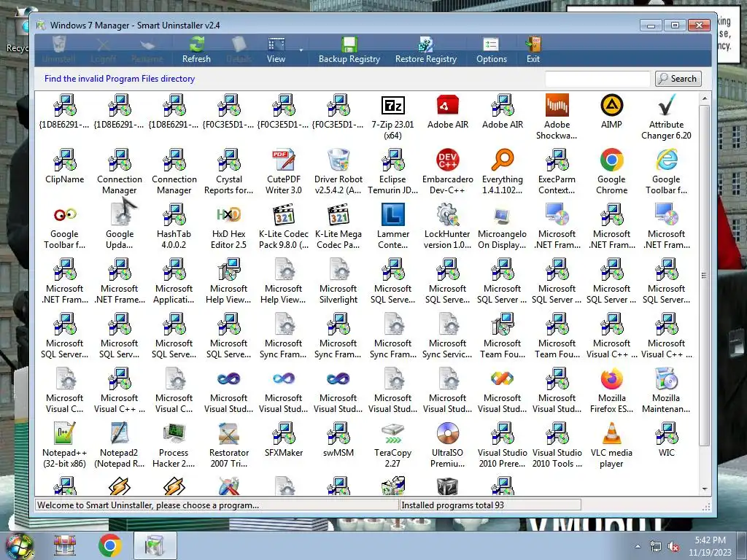Image resolution: width=747 pixels, height=560 pixels.
Task: Select Microangelo On Display icon
Action: [502, 226]
